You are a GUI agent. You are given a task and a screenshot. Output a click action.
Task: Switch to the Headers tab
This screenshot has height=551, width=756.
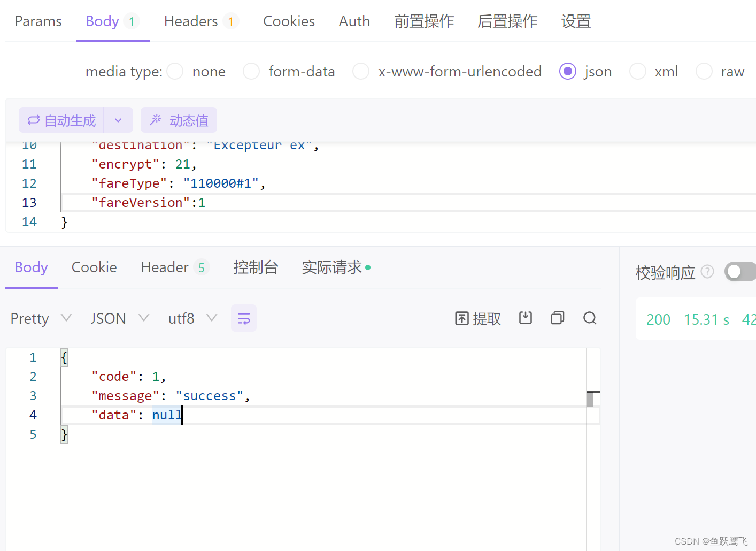point(201,21)
